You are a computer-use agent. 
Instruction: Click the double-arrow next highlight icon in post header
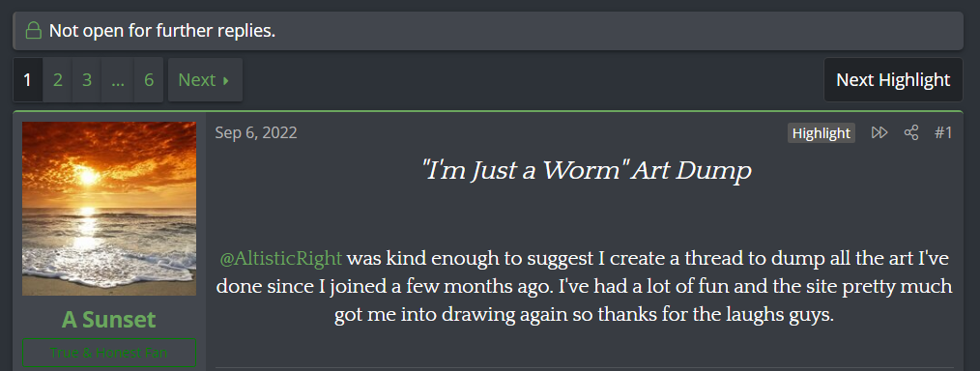pos(879,132)
